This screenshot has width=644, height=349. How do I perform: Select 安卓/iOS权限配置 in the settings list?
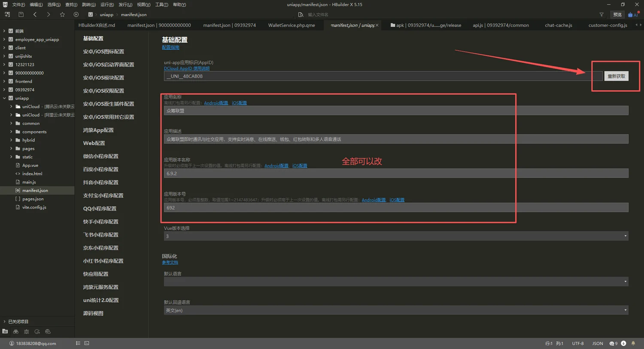tap(103, 91)
